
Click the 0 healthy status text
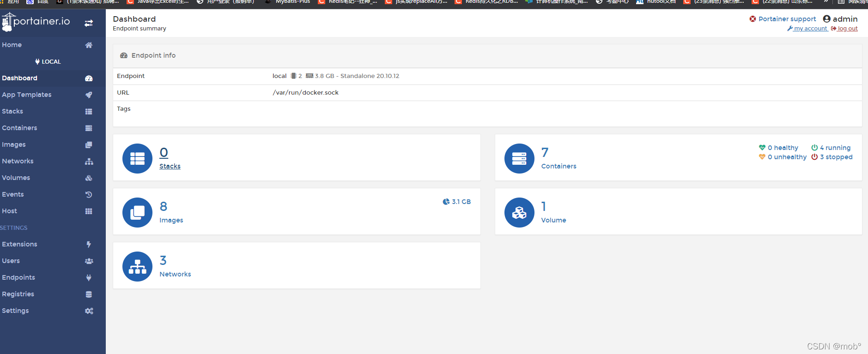click(783, 148)
